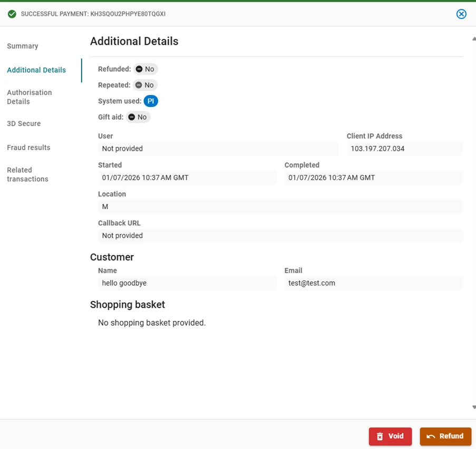Click the Additional Details heading
Viewport: 476px width, 449px height.
tap(134, 41)
